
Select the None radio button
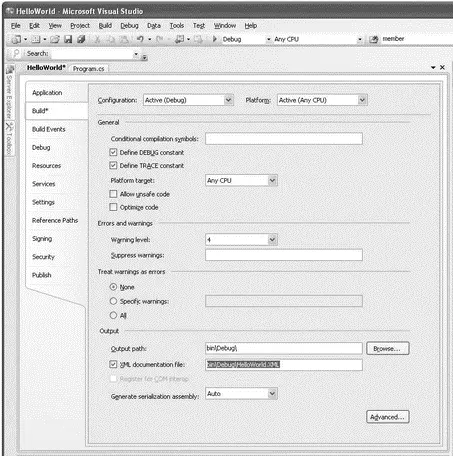point(113,287)
